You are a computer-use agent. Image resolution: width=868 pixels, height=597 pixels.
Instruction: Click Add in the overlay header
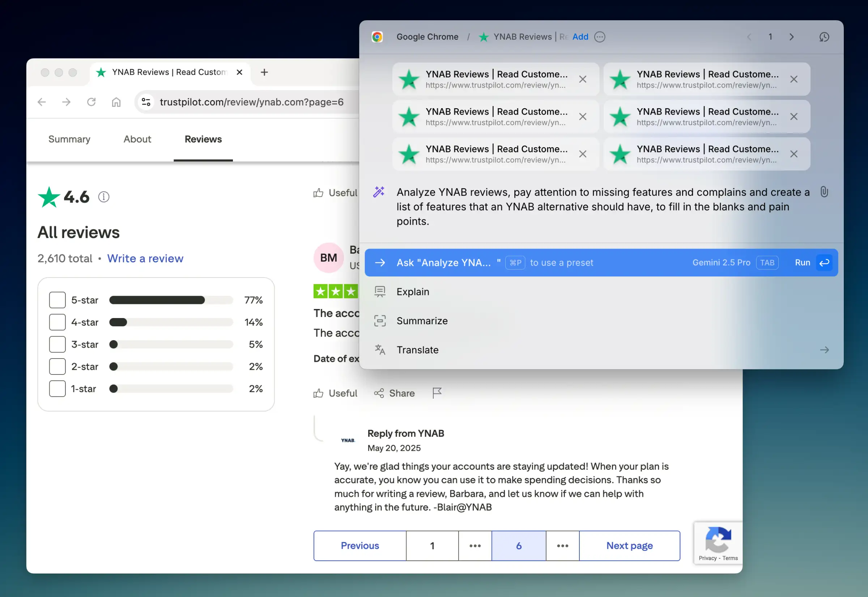(x=580, y=37)
